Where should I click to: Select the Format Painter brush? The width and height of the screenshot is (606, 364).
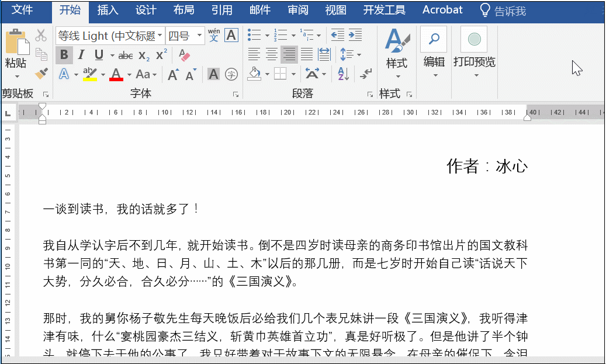click(41, 73)
